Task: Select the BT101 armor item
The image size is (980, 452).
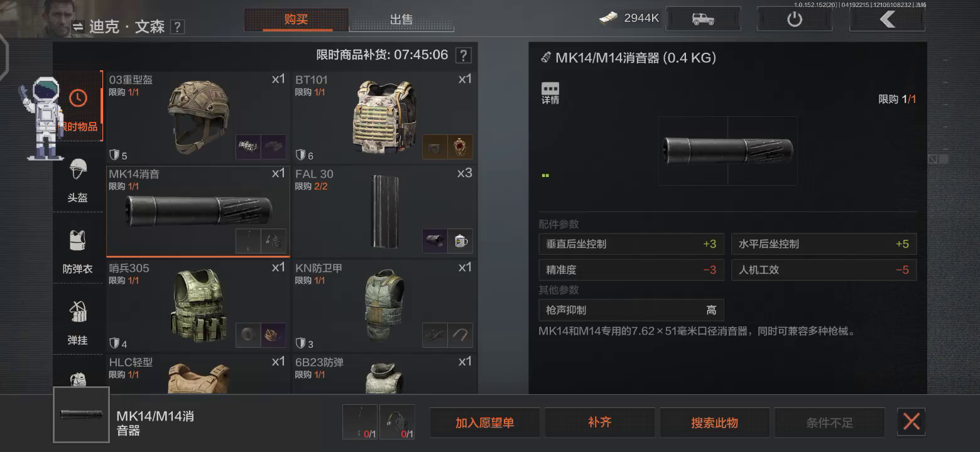Action: click(x=384, y=117)
